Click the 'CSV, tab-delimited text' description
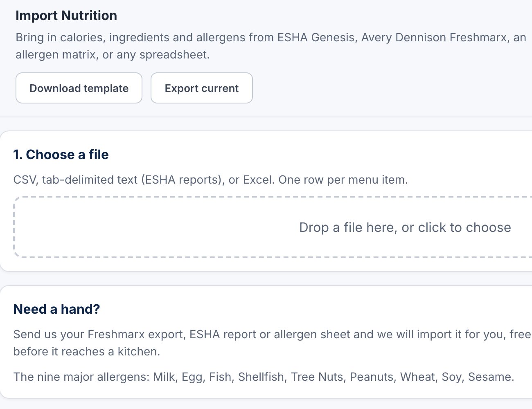 (x=211, y=180)
